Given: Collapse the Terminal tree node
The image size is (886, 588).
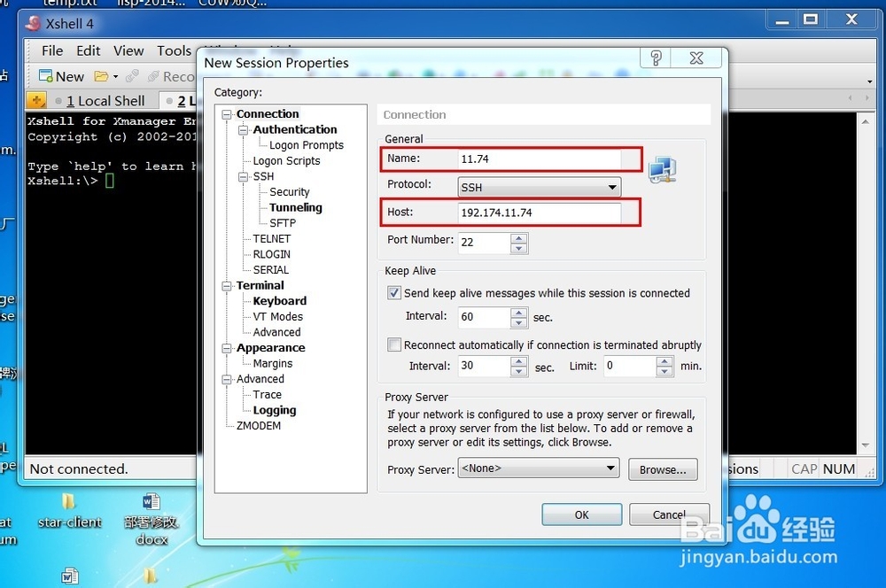Looking at the screenshot, I should (x=227, y=286).
